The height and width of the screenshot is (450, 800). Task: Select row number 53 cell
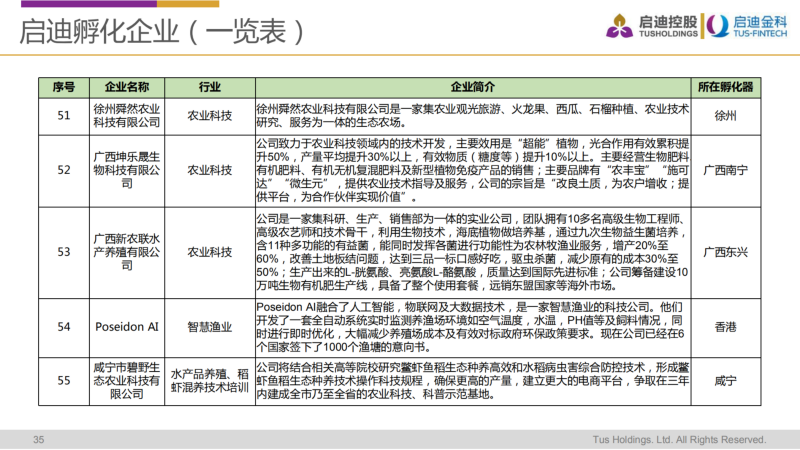coord(64,252)
